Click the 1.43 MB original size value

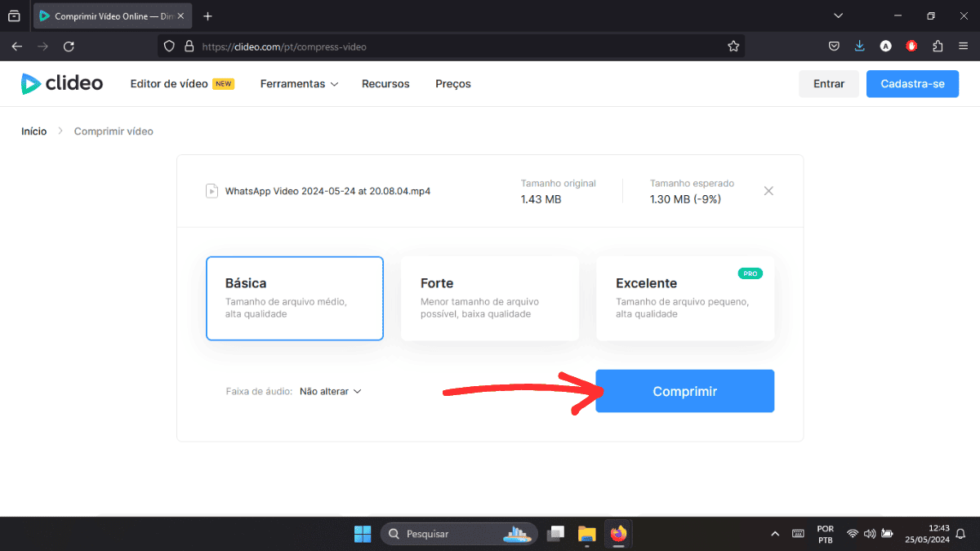pos(541,199)
